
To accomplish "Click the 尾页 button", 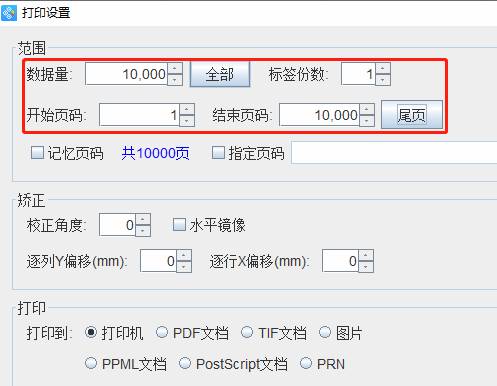I will click(412, 115).
